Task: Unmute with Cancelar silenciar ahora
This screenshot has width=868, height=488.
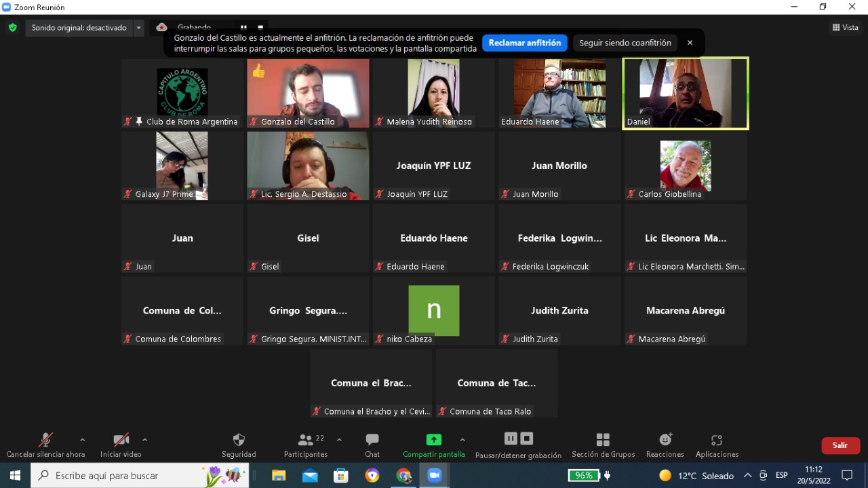Action: click(45, 440)
